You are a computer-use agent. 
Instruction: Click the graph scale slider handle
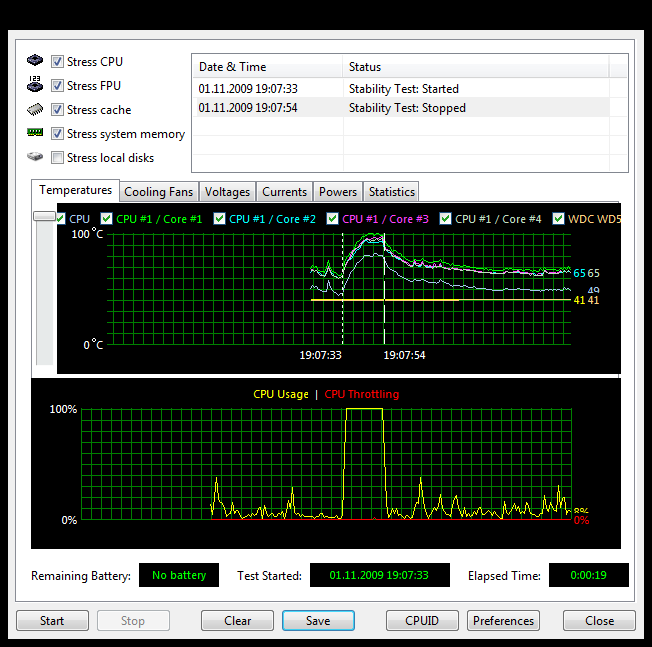tap(44, 216)
